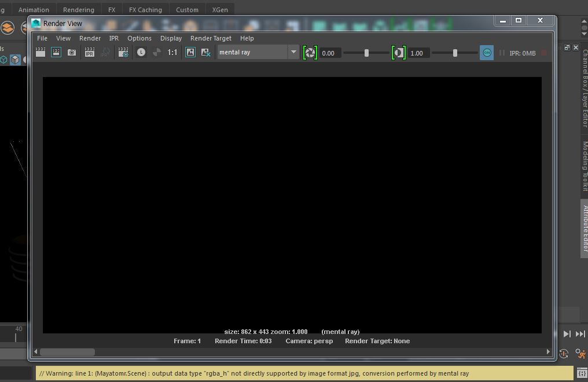The height and width of the screenshot is (382, 588).
Task: Click the gamma slider handle
Action: click(455, 53)
